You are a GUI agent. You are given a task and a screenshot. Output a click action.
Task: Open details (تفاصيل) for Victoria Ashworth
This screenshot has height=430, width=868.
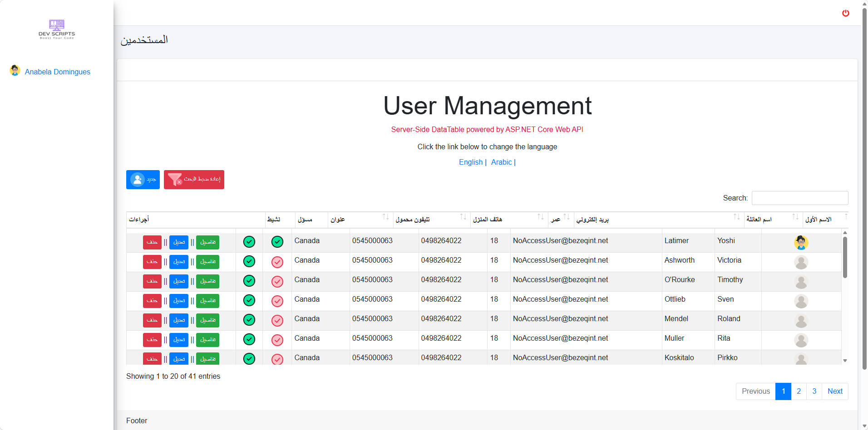207,262
